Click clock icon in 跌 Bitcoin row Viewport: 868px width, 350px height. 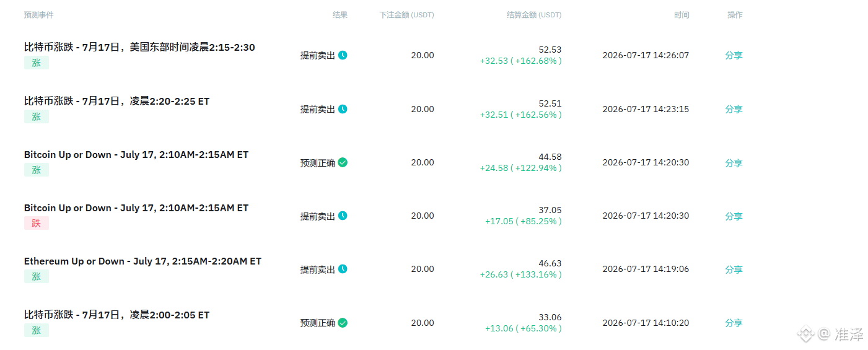[343, 216]
